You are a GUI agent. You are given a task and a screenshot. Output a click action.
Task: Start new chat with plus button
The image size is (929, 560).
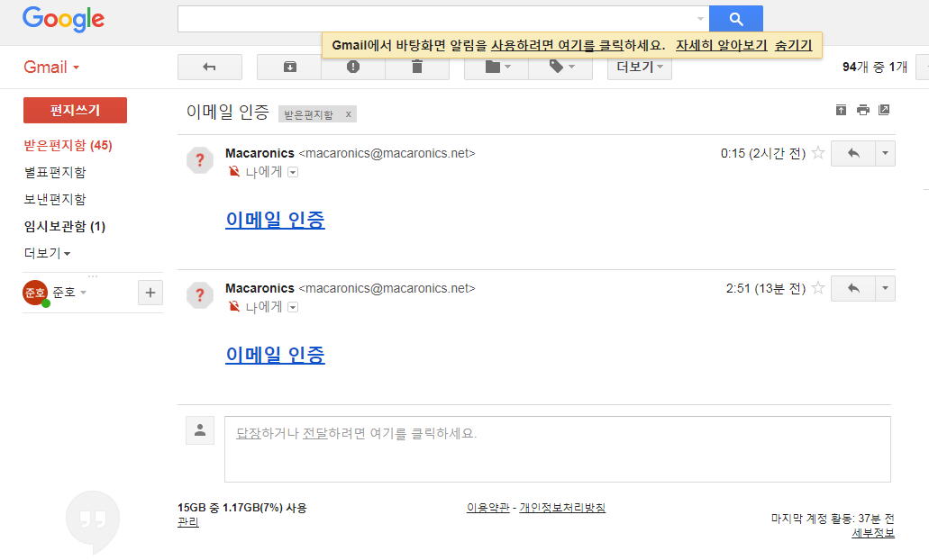coord(150,293)
